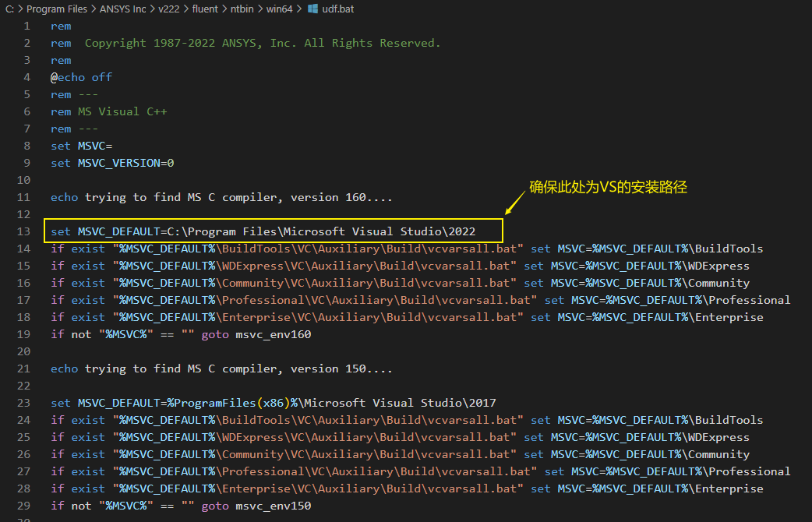Click the Community check on line 26
812x522 pixels.
point(400,454)
